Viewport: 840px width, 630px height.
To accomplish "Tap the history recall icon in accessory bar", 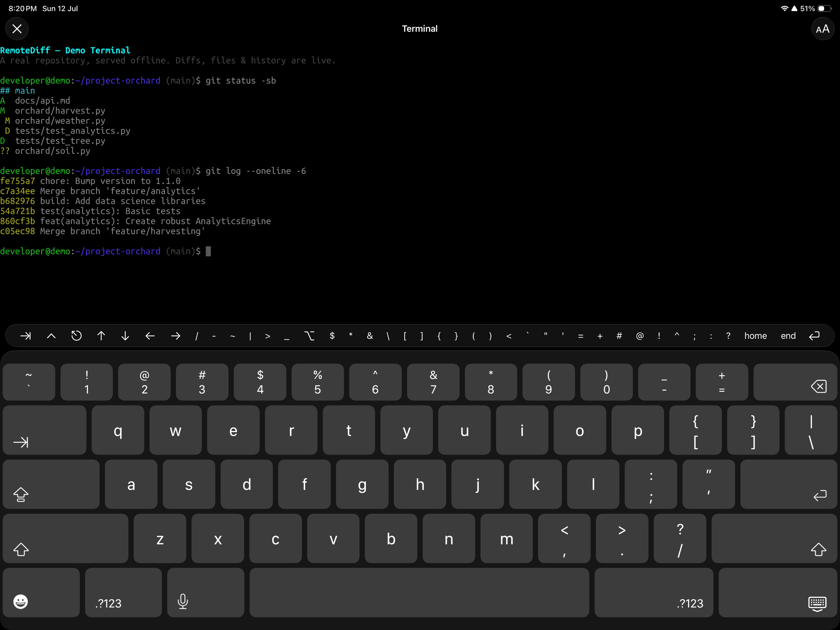I will (76, 336).
